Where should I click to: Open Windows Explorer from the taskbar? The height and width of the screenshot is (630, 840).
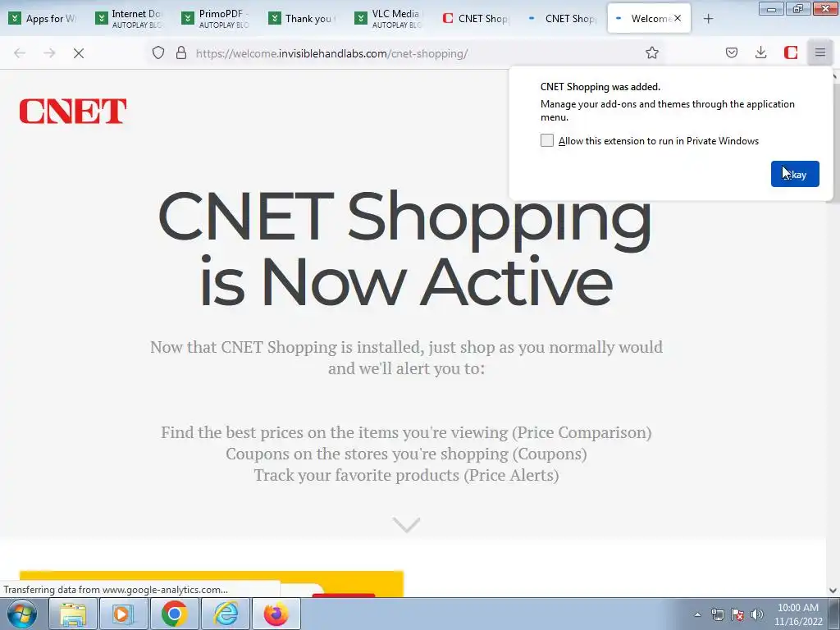coord(73,614)
